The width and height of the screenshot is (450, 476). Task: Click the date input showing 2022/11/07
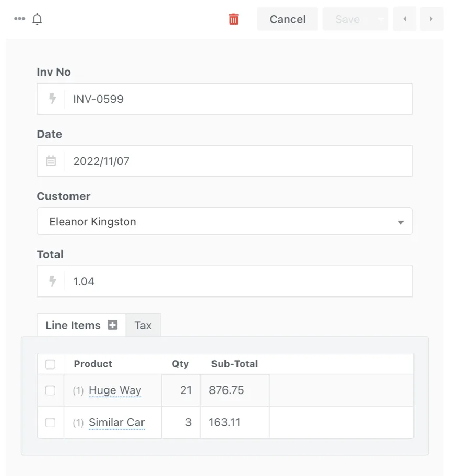pos(238,161)
